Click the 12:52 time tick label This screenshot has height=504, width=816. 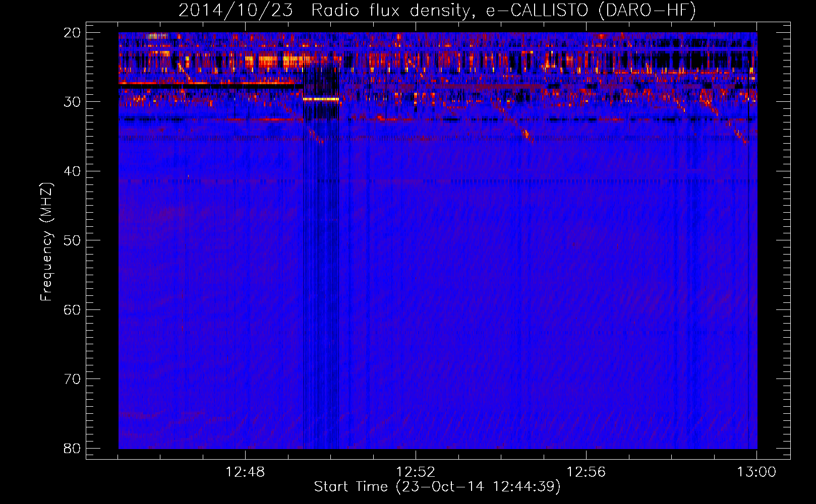tap(416, 472)
